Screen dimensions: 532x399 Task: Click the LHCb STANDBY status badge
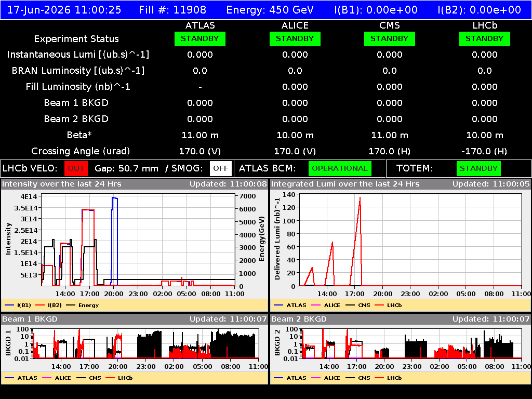click(x=485, y=38)
